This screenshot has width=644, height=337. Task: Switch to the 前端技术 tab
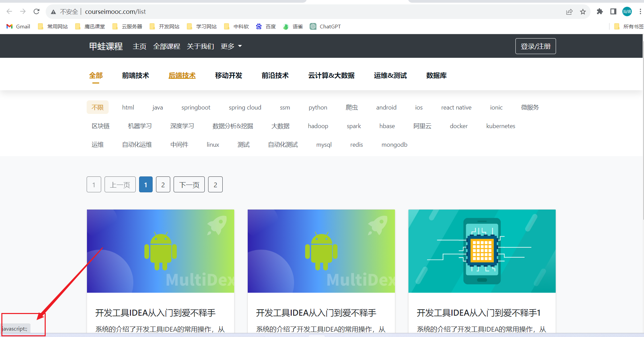tap(135, 75)
